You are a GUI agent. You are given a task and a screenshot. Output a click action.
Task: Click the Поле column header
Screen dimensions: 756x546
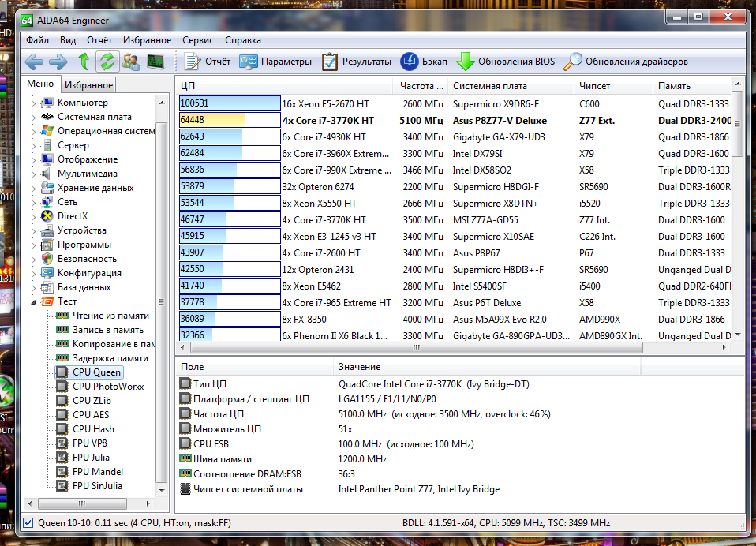point(255,367)
